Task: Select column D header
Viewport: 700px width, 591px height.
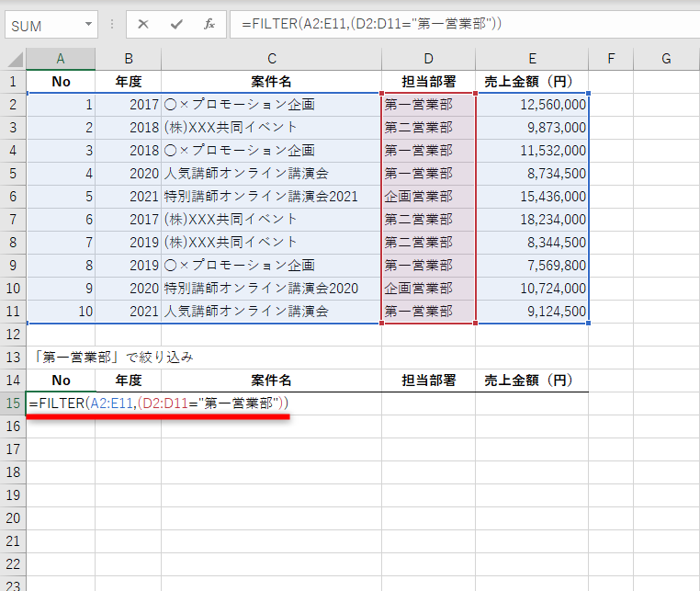Action: coord(429,59)
